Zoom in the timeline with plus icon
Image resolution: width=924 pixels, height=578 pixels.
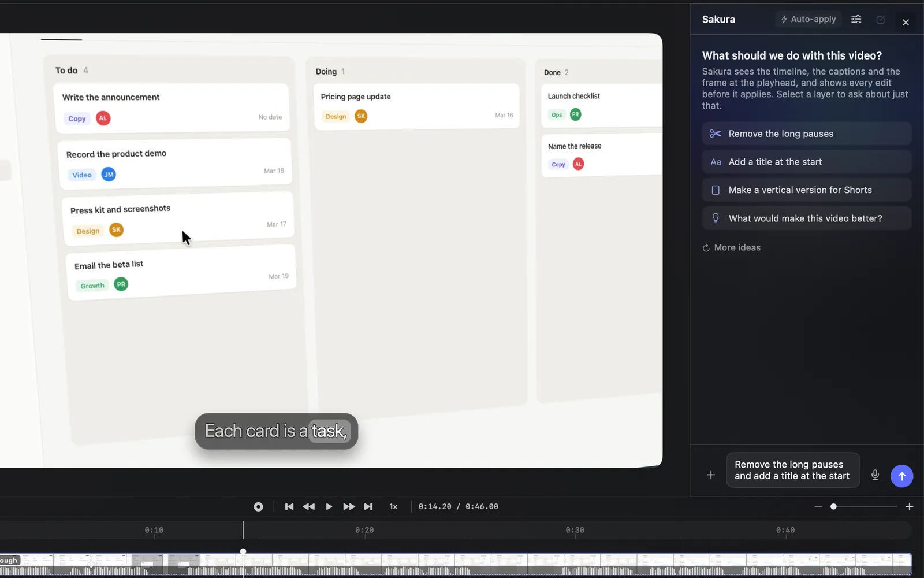[909, 507]
